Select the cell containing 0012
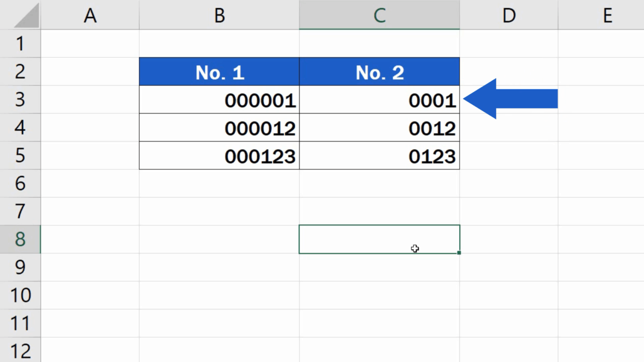Screen dimensions: 644x362 tap(379, 128)
